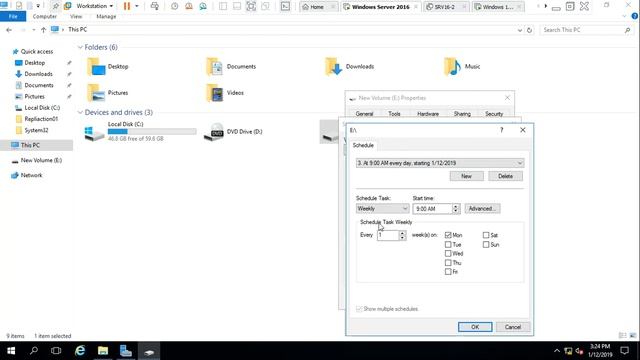Image resolution: width=640 pixels, height=360 pixels.
Task: Expand the address bar history dropdown
Action: coord(520,30)
